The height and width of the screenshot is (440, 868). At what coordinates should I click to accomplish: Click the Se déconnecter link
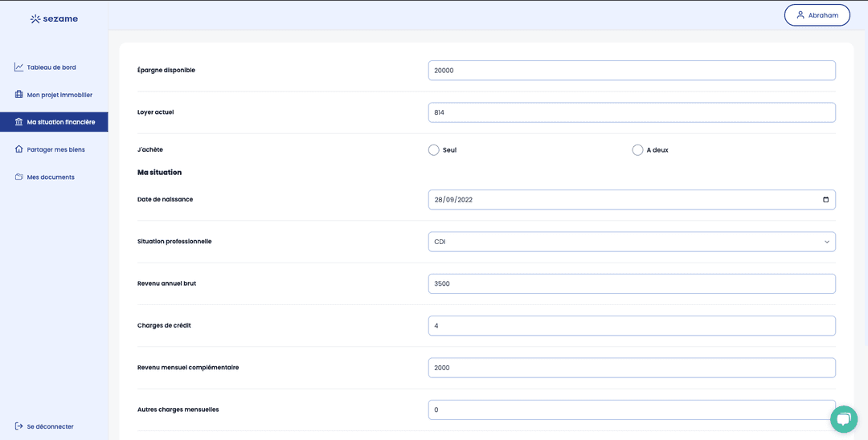pos(50,426)
